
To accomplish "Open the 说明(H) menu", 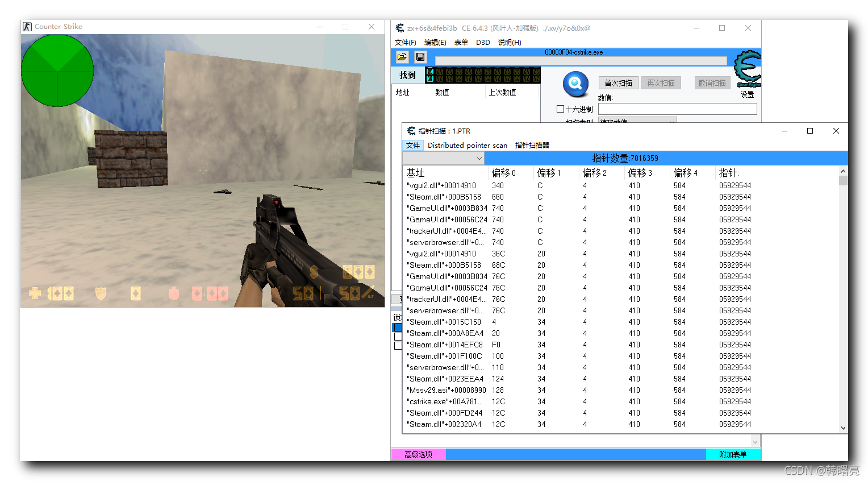I will [510, 43].
